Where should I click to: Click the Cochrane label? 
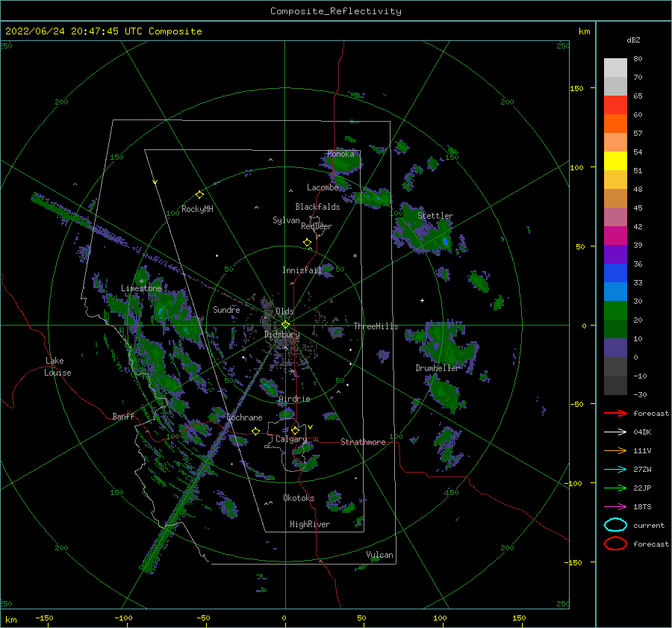point(244,417)
